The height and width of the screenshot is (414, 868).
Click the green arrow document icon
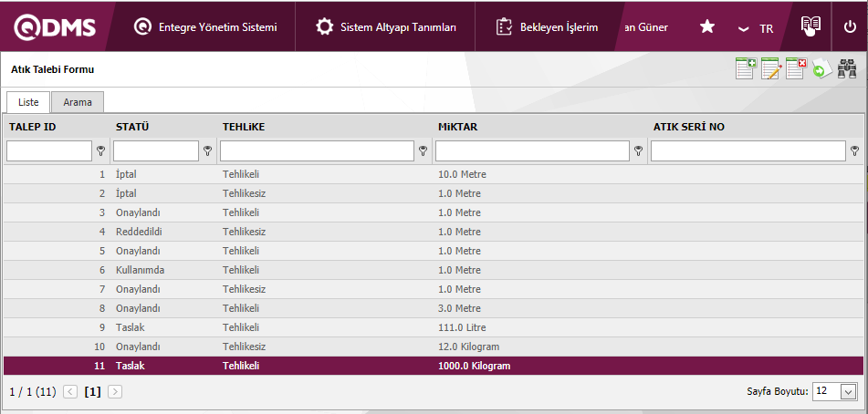click(x=821, y=69)
